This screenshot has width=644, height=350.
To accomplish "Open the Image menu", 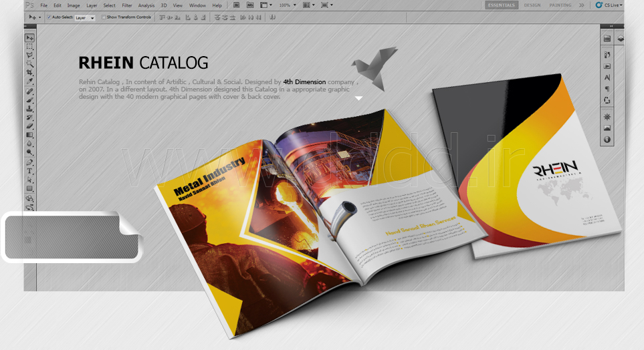I will (x=74, y=5).
